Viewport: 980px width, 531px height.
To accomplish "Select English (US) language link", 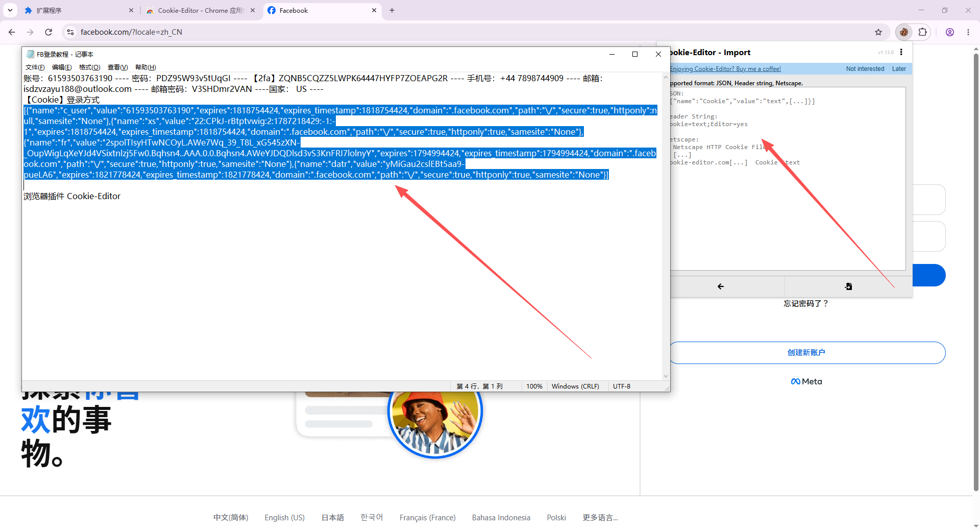I will point(285,518).
